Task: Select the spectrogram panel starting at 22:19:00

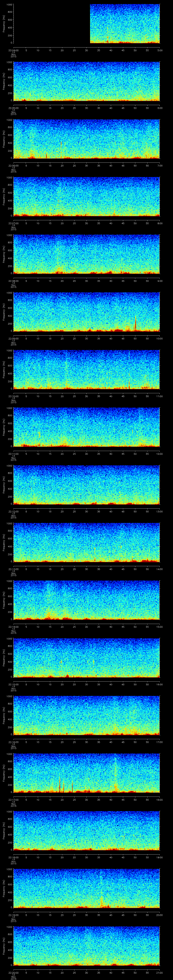Action: point(87,888)
